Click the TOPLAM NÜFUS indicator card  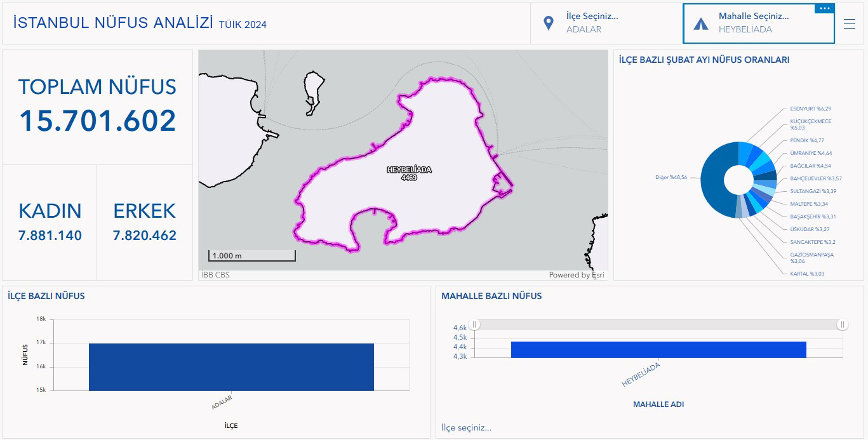click(x=97, y=107)
